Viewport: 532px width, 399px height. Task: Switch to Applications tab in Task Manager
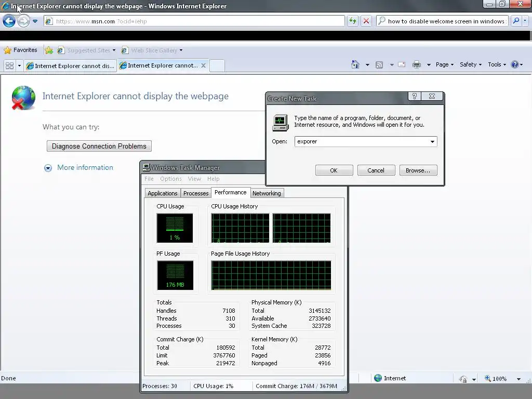pyautogui.click(x=163, y=193)
